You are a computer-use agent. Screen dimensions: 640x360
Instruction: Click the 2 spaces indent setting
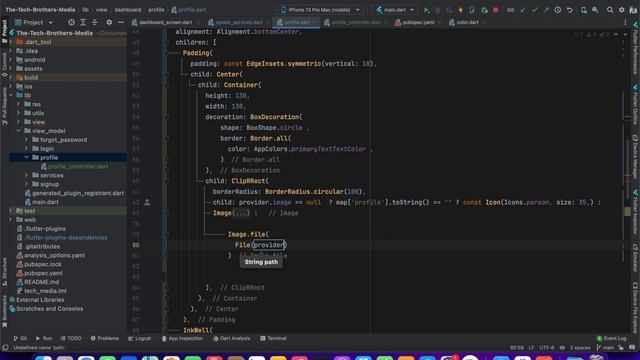[580, 348]
